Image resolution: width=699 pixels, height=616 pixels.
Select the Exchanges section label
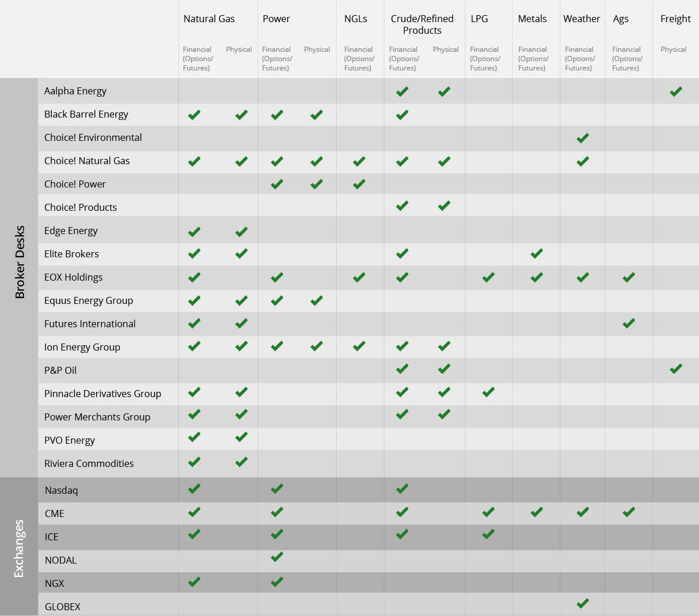pyautogui.click(x=19, y=548)
